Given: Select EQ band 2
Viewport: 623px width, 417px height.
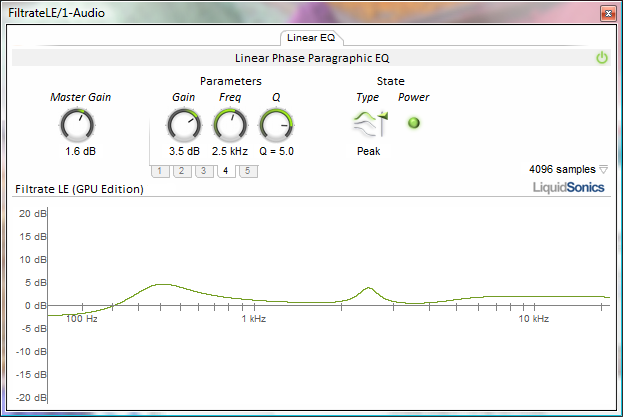Looking at the screenshot, I should [x=181, y=171].
